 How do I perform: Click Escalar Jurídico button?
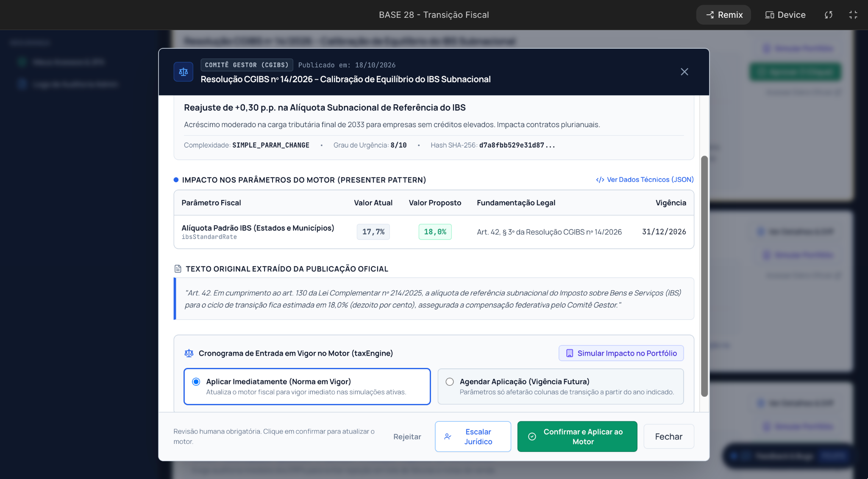473,437
